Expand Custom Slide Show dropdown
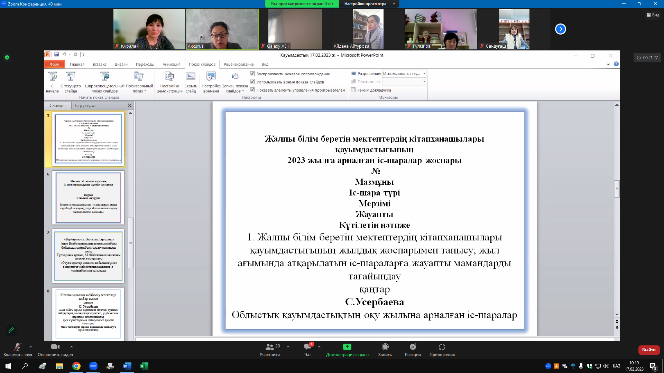 point(139,82)
